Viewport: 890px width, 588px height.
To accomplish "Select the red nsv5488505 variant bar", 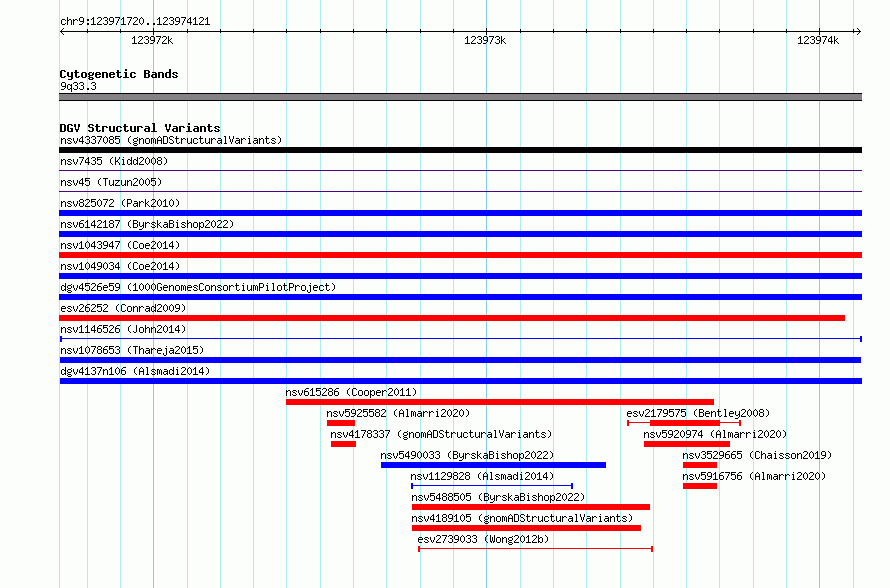I will 531,507.
